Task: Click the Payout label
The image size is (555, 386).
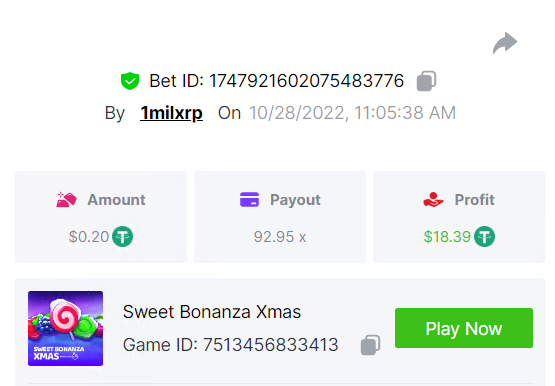Action: (x=295, y=200)
